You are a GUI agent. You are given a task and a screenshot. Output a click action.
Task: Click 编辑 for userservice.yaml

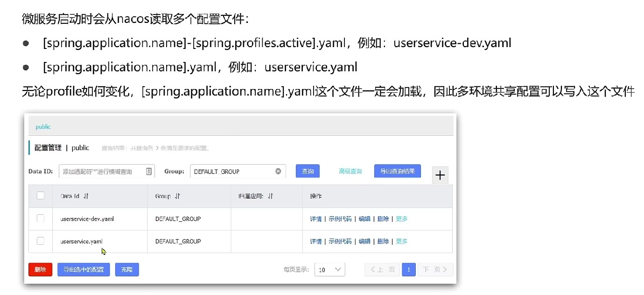[x=364, y=241]
